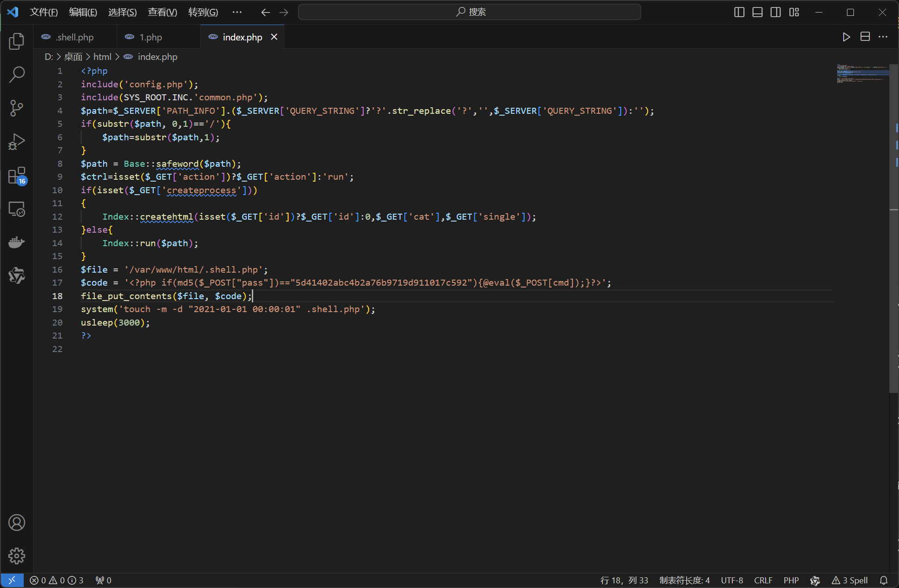Open the Extensions view with badge 16
The height and width of the screenshot is (588, 899).
(x=17, y=176)
